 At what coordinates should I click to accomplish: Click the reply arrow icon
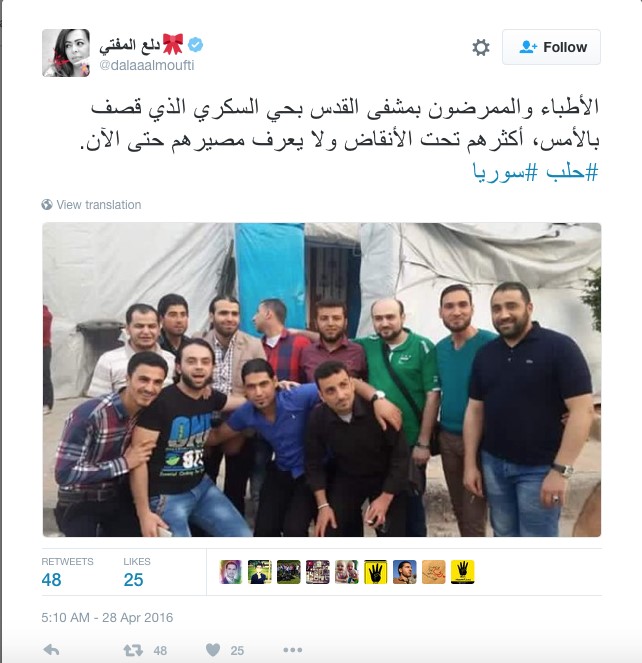(52, 649)
